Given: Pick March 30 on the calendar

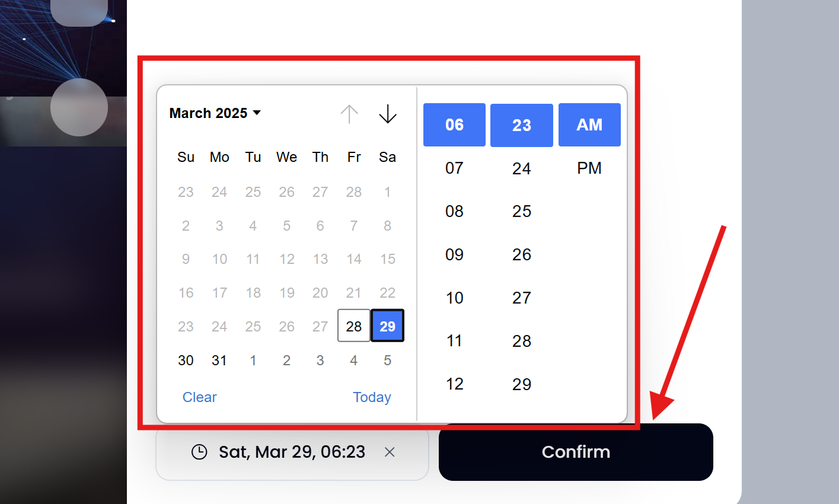Looking at the screenshot, I should 186,360.
